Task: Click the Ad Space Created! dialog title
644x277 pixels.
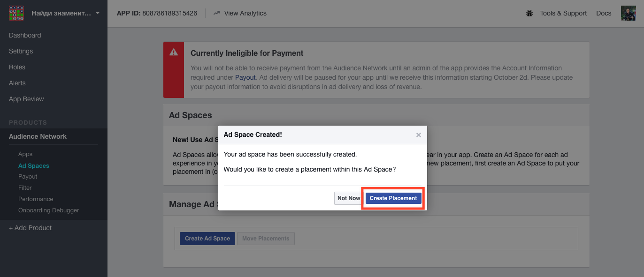Action: [253, 135]
